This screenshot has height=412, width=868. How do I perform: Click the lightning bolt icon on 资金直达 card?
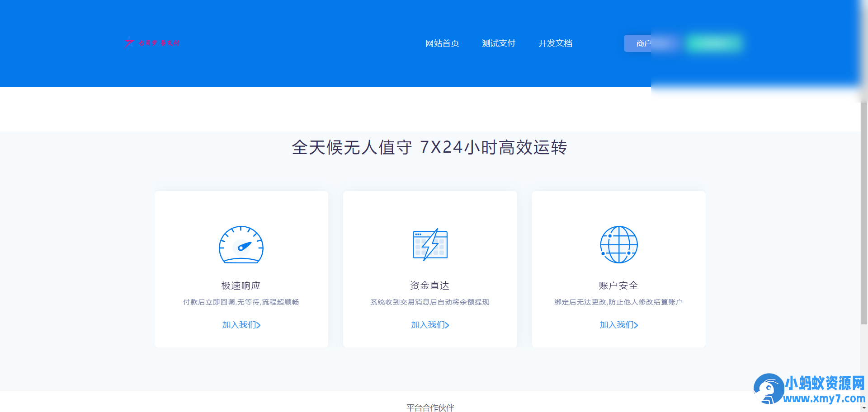coord(430,244)
